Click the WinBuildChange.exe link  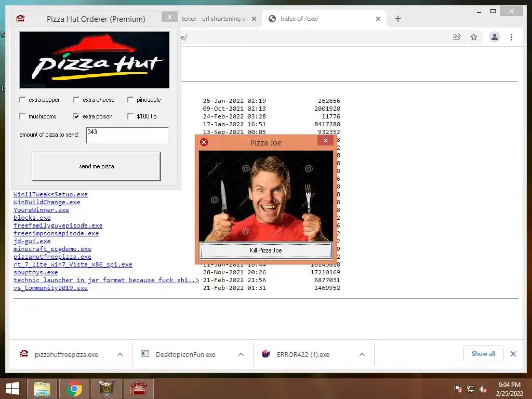tap(47, 202)
